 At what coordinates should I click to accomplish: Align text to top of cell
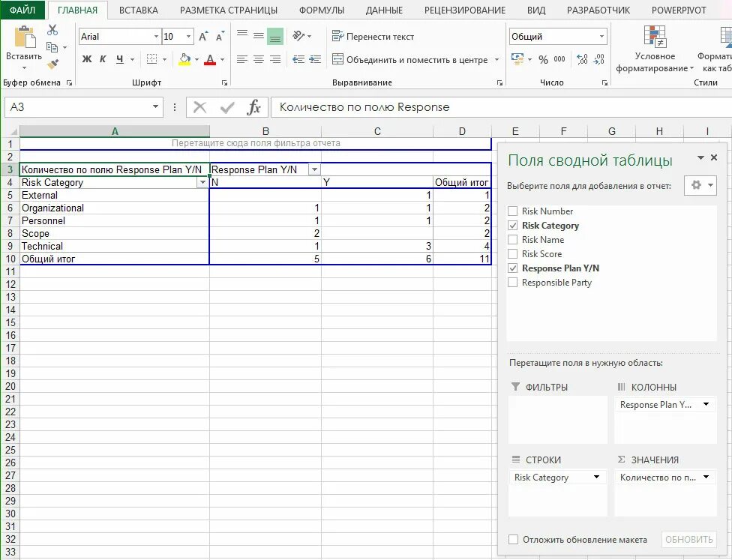click(241, 35)
